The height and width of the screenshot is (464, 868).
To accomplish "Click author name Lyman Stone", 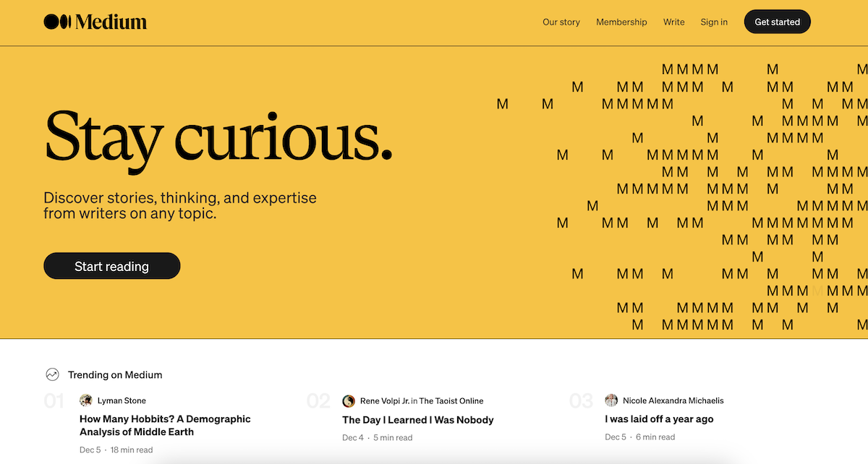I will (123, 400).
